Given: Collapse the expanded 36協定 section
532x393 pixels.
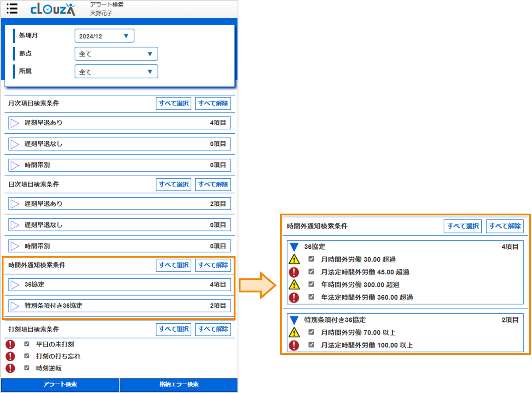Looking at the screenshot, I should (294, 247).
